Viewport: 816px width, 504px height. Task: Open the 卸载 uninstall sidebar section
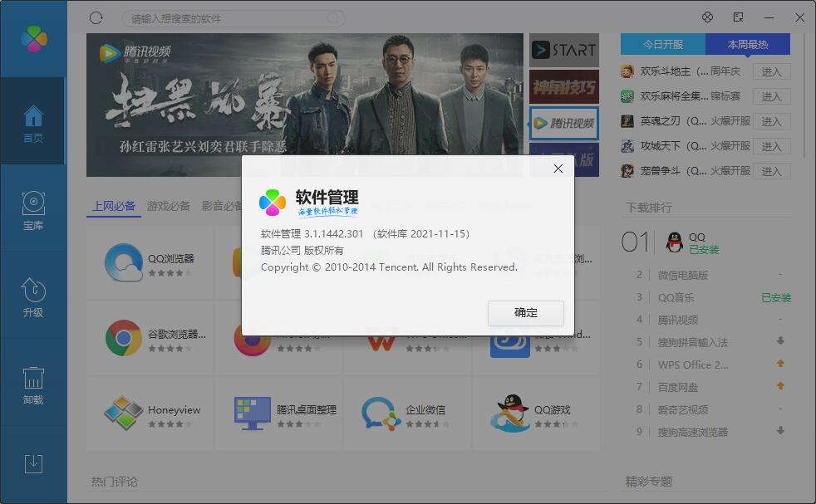pyautogui.click(x=33, y=385)
